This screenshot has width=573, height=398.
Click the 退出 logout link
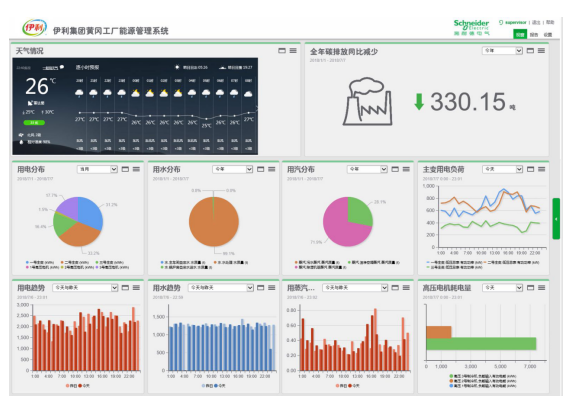tap(536, 23)
